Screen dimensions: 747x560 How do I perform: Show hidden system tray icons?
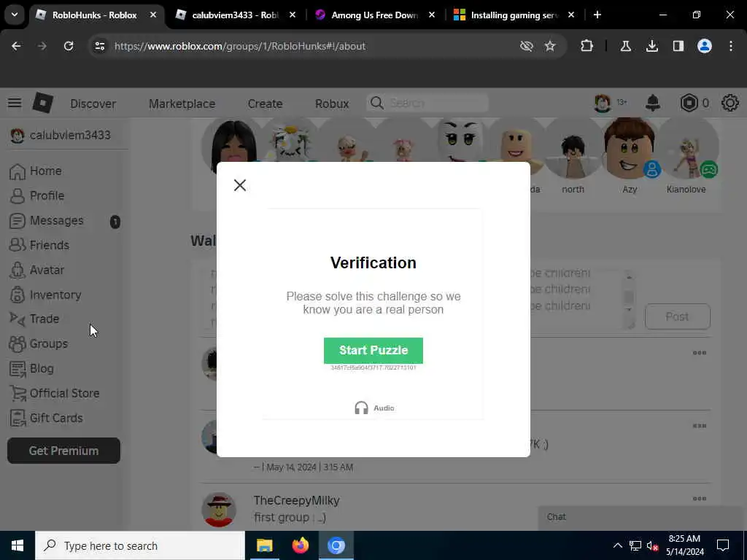617,545
